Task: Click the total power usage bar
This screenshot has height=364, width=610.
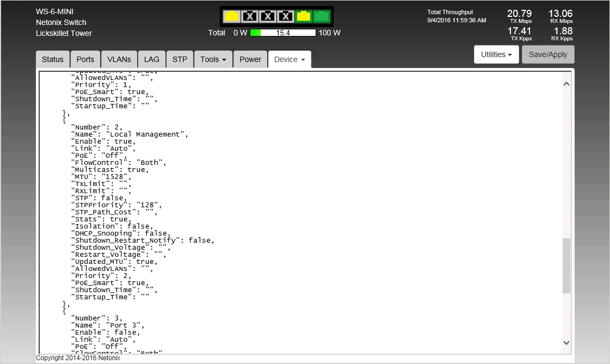Action: (x=282, y=33)
